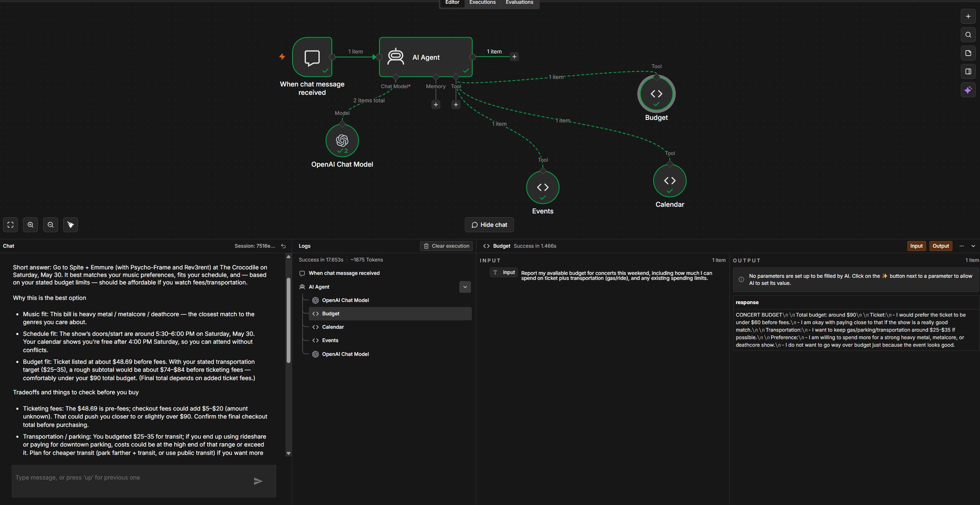Image resolution: width=980 pixels, height=505 pixels.
Task: Click the add node plus icon at top right
Action: [x=968, y=16]
